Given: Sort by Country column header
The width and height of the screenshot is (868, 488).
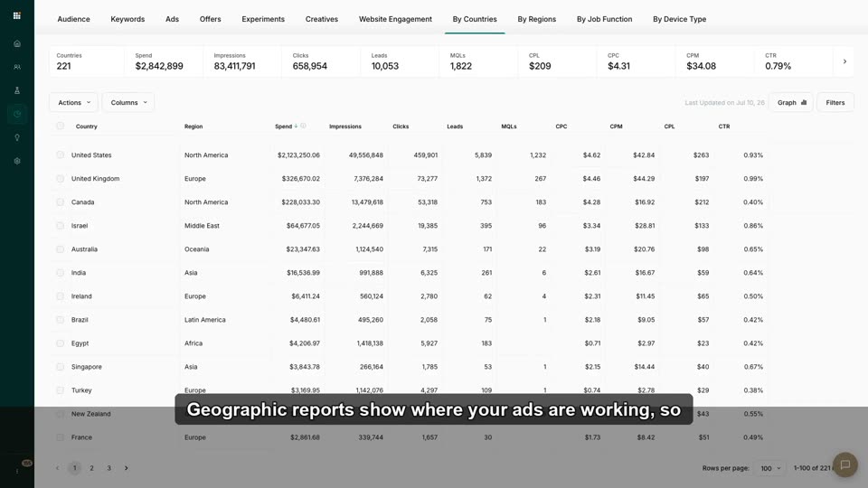Looking at the screenshot, I should 87,127.
